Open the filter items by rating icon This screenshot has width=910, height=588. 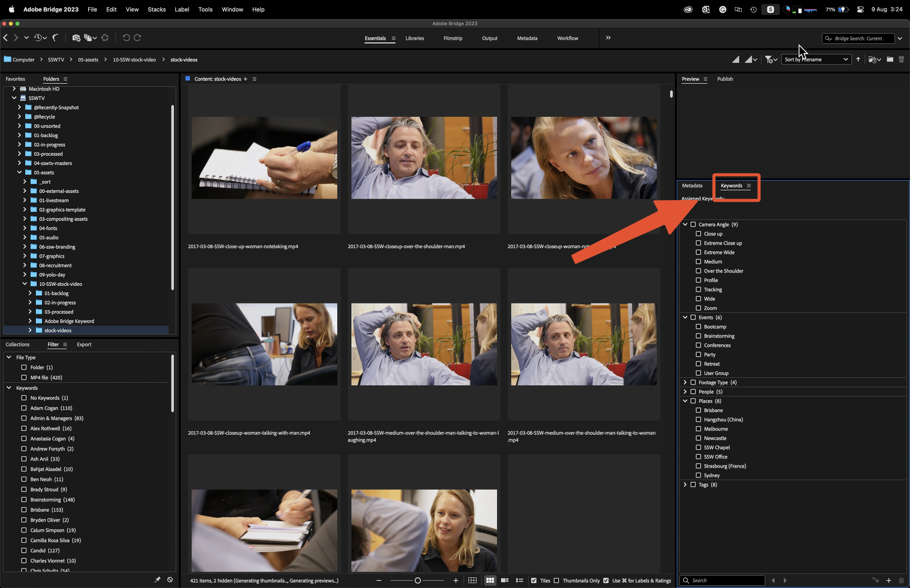[771, 60]
